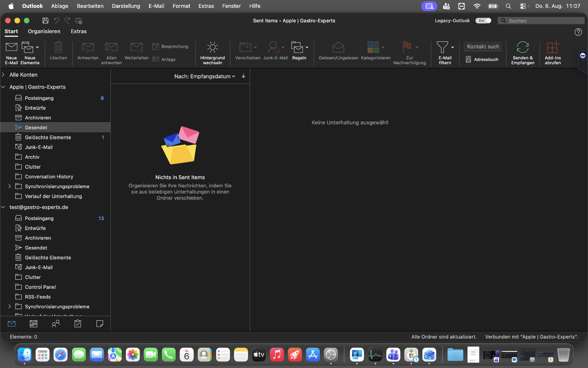The image size is (588, 368).
Task: Switch to Mail view at bottom
Action: click(x=12, y=324)
